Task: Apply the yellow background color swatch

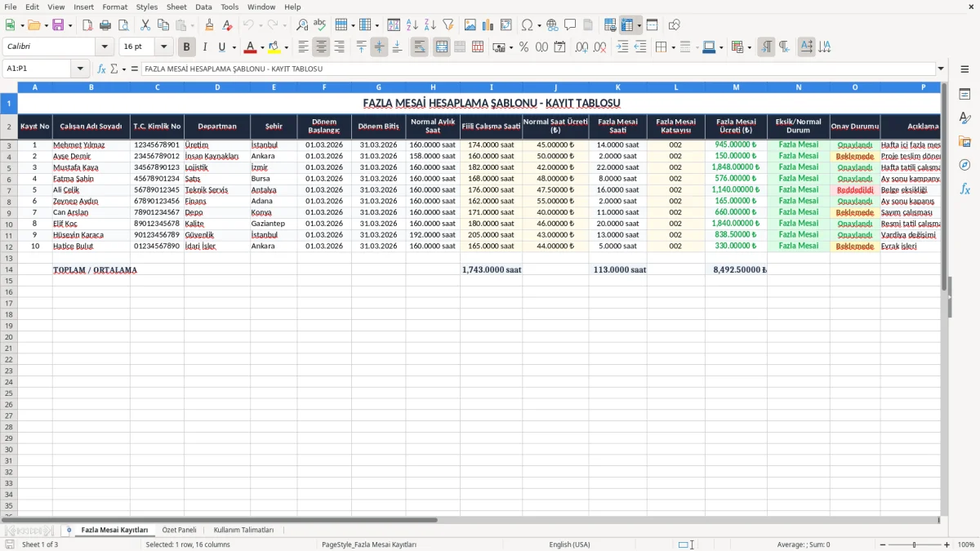Action: click(274, 47)
